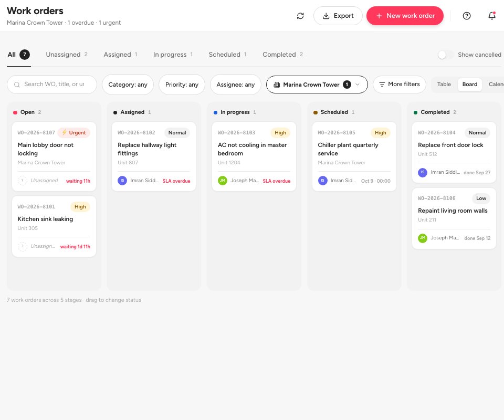
Task: Open help via question mark icon
Action: coord(466,16)
